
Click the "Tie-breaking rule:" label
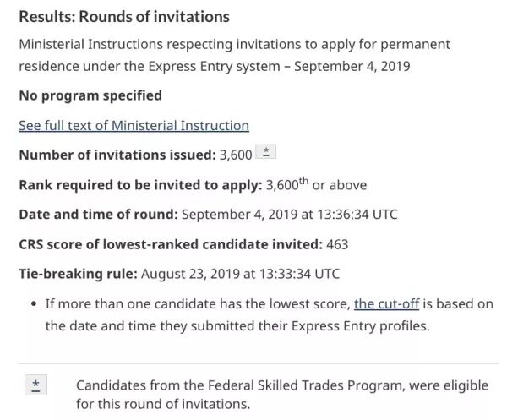pos(79,274)
